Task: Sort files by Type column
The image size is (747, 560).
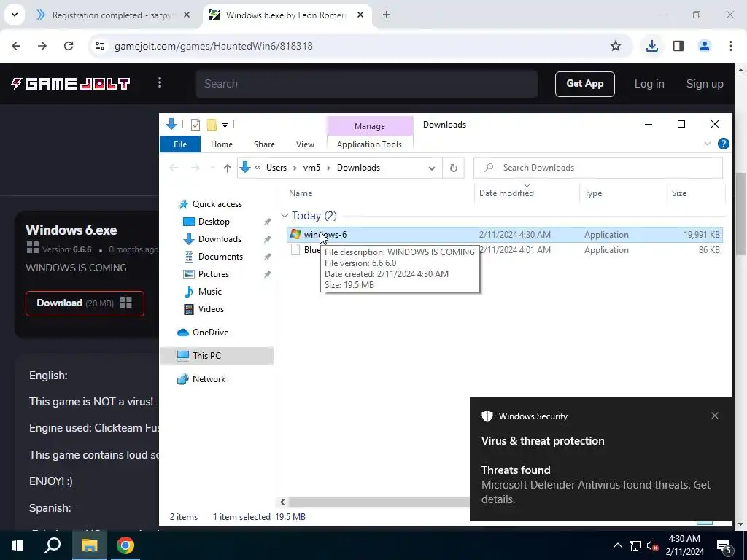Action: 593,193
